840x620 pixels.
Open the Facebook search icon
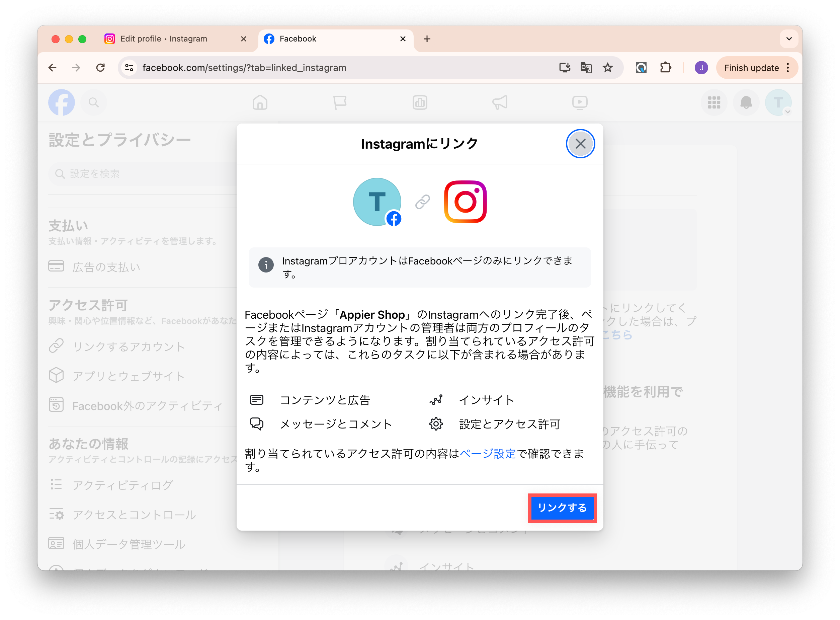[93, 102]
